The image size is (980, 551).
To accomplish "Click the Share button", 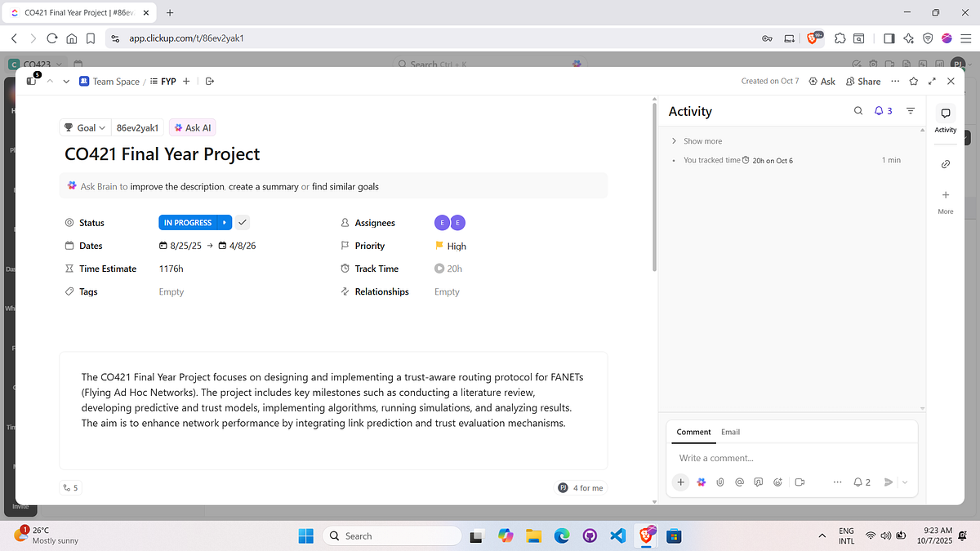I will [863, 81].
